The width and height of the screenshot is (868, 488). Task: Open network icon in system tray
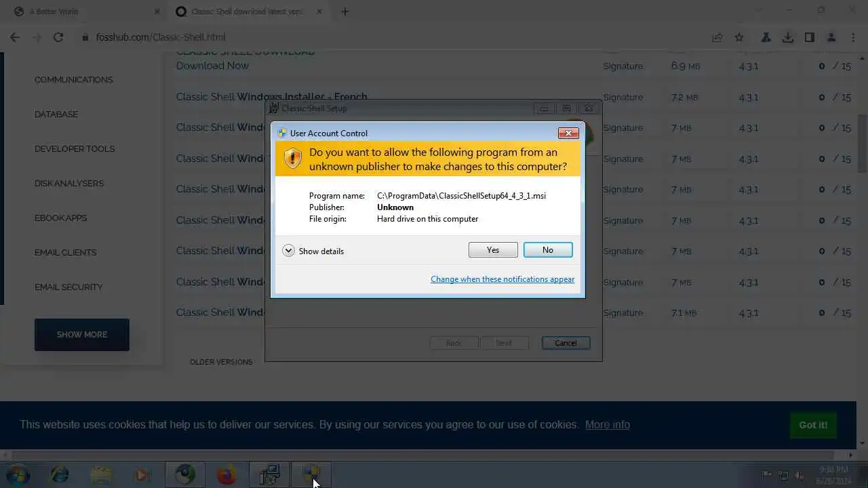(783, 475)
